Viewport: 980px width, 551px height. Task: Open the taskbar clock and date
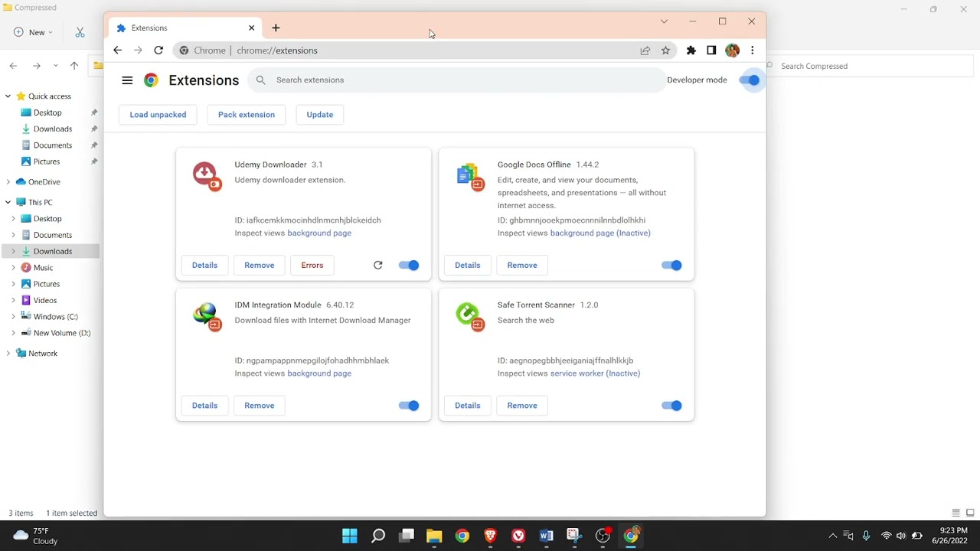(x=949, y=536)
